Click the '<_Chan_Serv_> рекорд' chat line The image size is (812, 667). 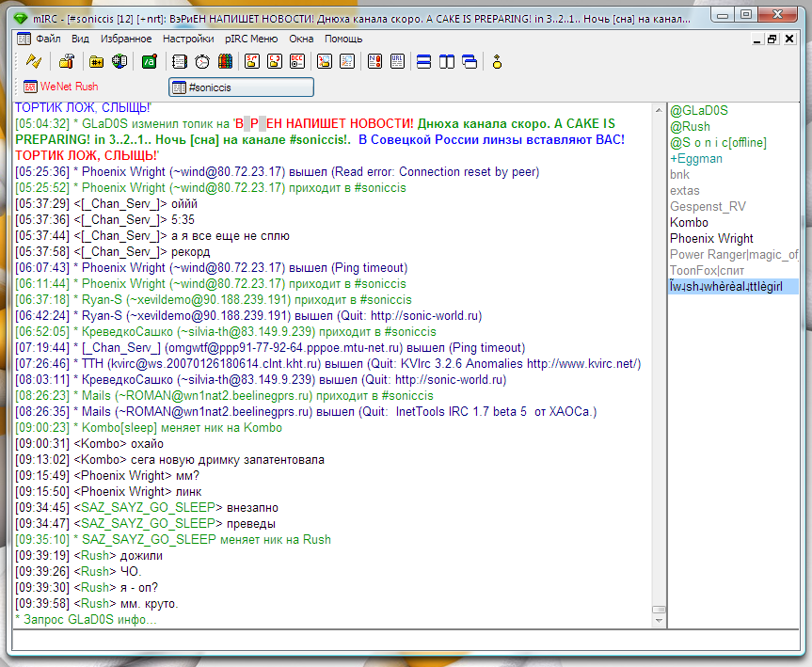tap(112, 252)
